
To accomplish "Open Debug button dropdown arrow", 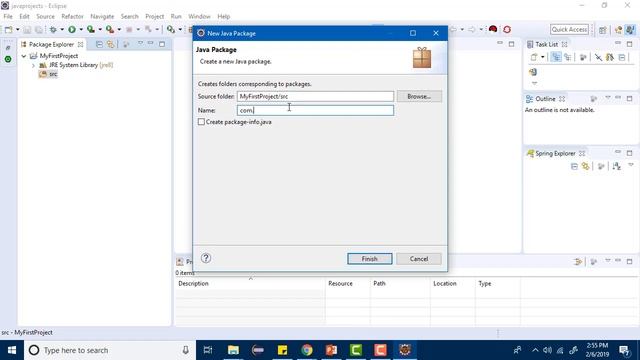I will pyautogui.click(x=62, y=29).
